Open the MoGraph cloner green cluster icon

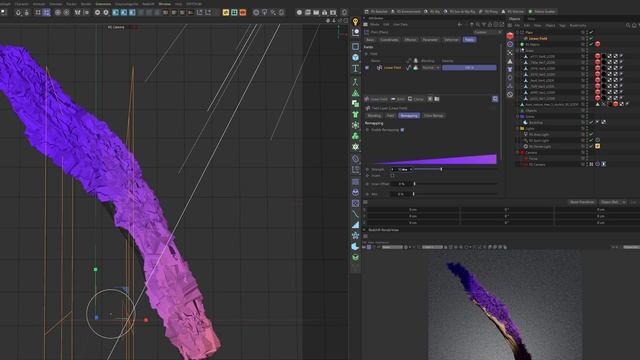coord(356,136)
